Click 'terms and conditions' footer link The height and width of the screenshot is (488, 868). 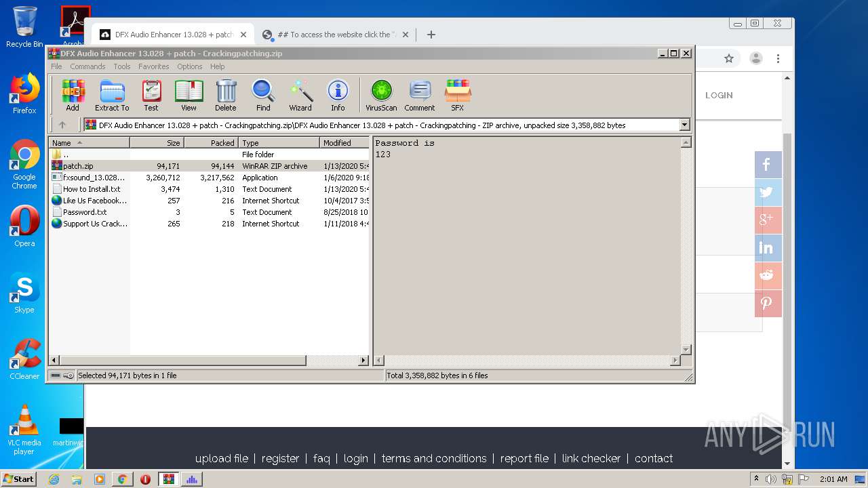click(x=434, y=458)
